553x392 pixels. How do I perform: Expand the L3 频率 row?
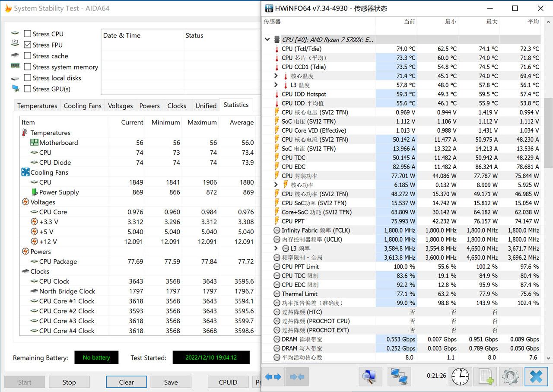pyautogui.click(x=276, y=248)
